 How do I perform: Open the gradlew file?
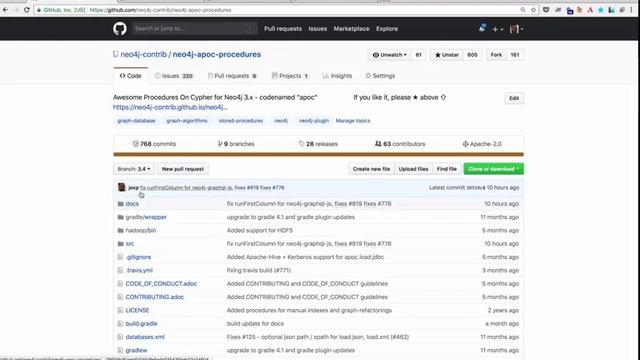(136, 350)
